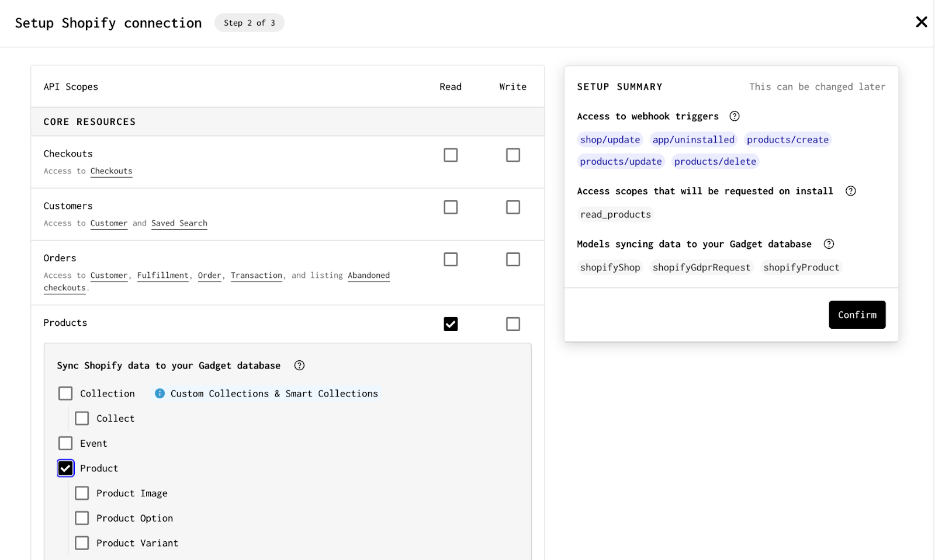Click the products/update webhook tag
935x560 pixels.
(621, 162)
